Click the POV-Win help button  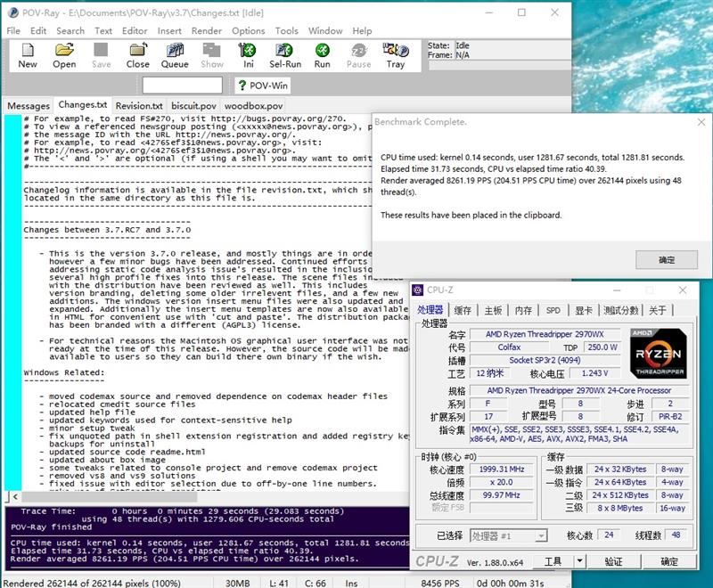point(263,86)
